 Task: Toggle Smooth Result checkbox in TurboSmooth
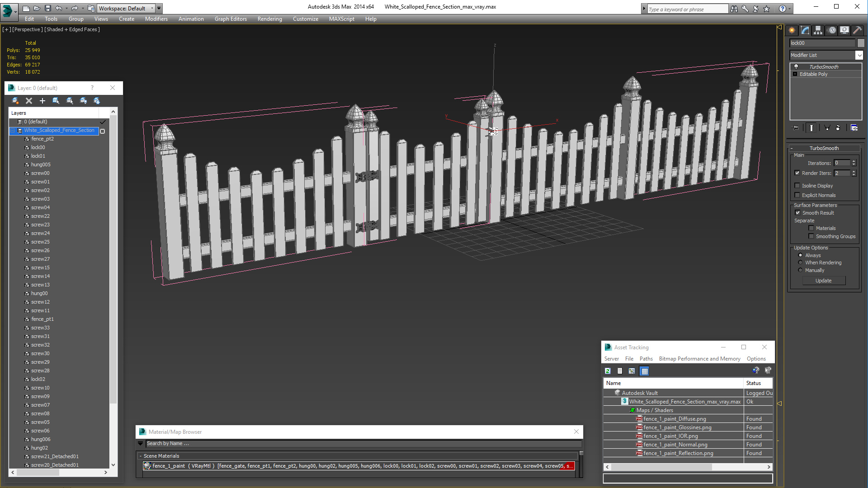coord(797,212)
